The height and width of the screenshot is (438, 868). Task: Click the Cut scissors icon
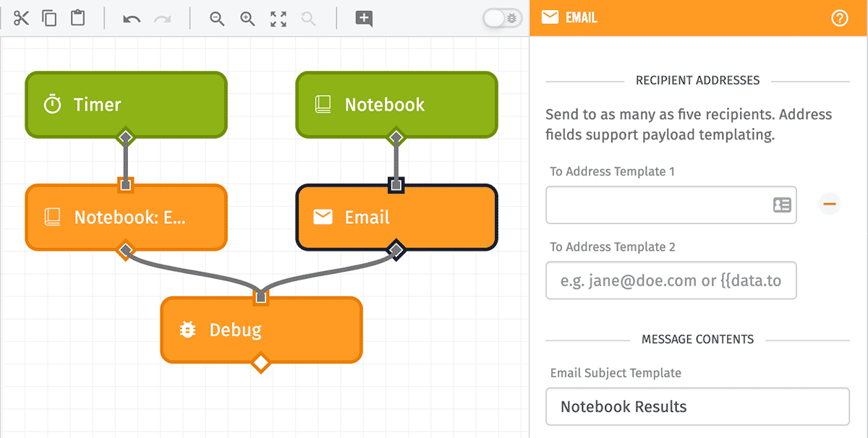(x=22, y=18)
